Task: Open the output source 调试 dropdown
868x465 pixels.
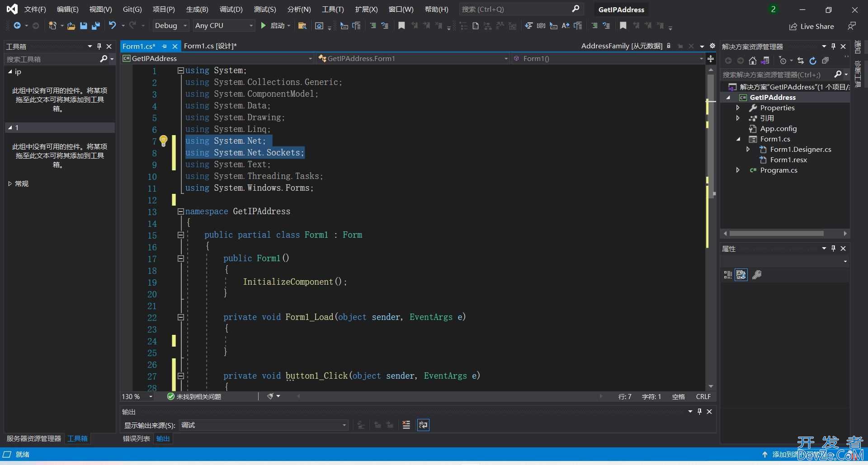Action: point(264,425)
